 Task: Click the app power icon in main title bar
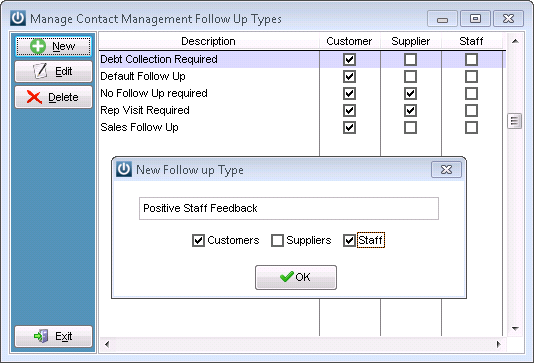(18, 18)
